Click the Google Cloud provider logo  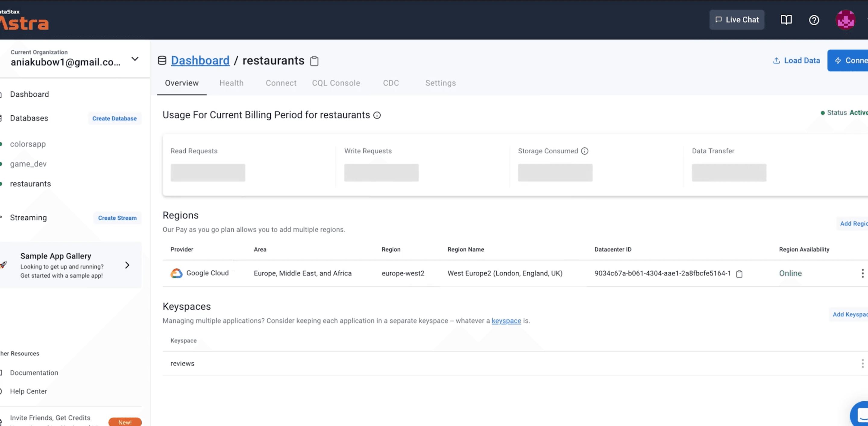[176, 273]
